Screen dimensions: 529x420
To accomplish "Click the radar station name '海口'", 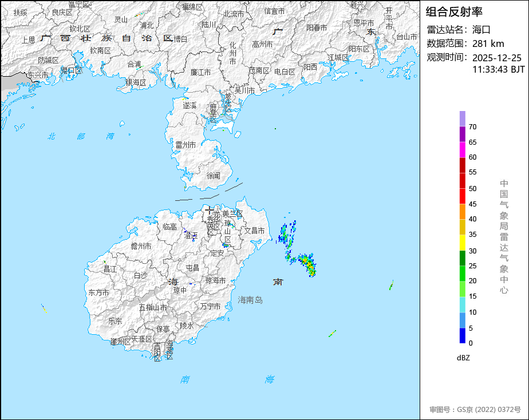I will (481, 30).
